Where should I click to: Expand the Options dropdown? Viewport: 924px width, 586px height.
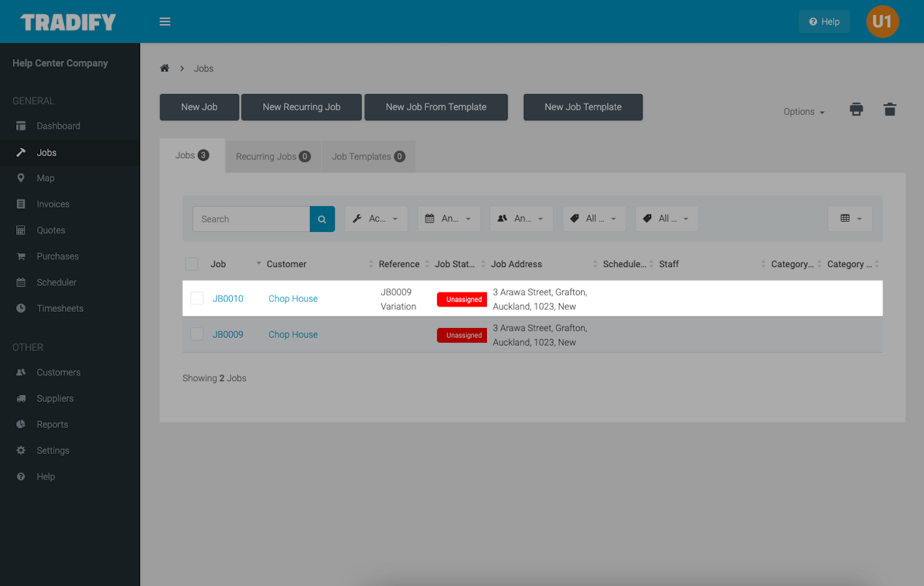(x=803, y=111)
